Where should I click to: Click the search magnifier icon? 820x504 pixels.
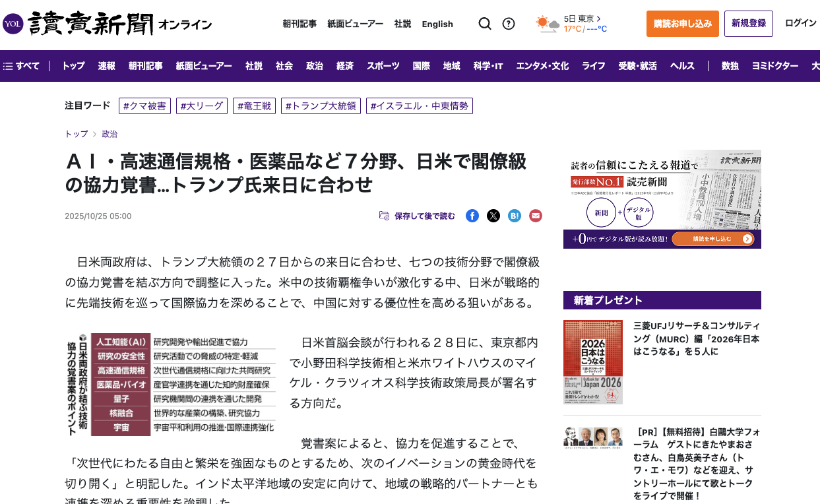(485, 24)
